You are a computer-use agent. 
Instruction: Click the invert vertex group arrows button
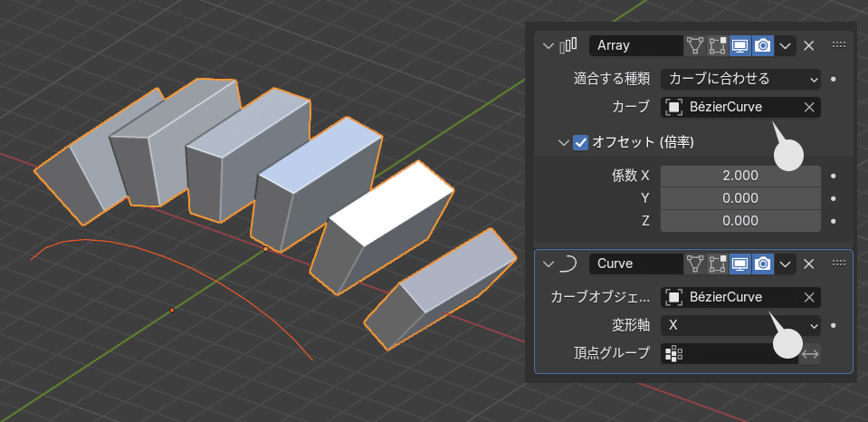coord(810,354)
